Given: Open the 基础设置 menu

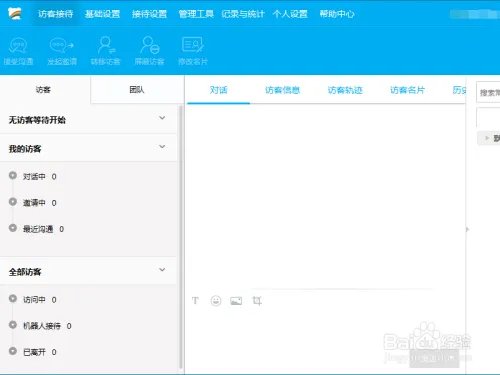Looking at the screenshot, I should point(102,14).
